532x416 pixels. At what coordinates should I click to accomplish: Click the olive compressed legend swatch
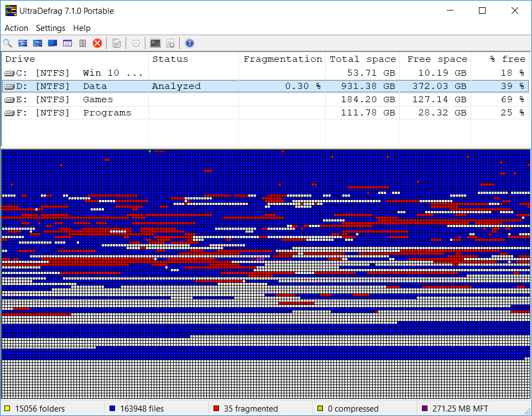tap(320, 408)
